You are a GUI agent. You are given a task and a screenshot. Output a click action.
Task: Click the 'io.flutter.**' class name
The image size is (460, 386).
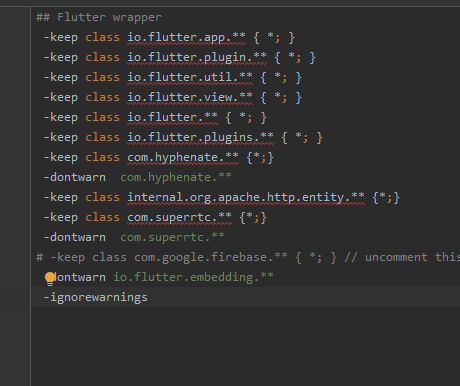(172, 117)
